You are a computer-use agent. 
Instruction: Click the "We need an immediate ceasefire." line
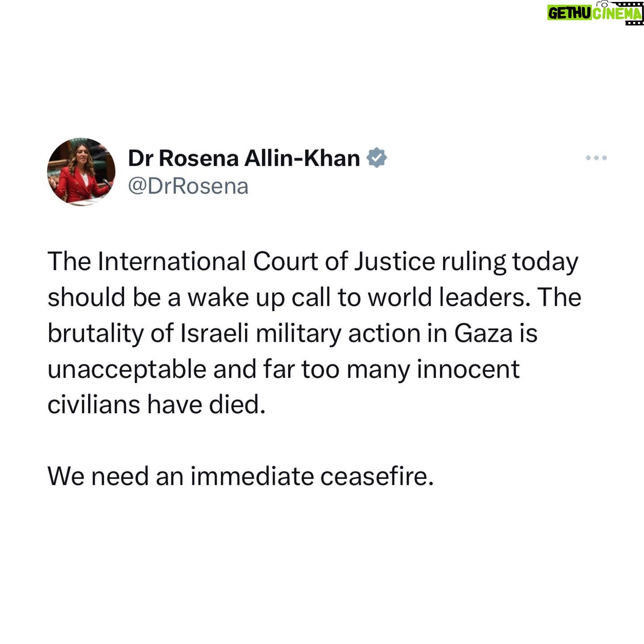coord(241,476)
